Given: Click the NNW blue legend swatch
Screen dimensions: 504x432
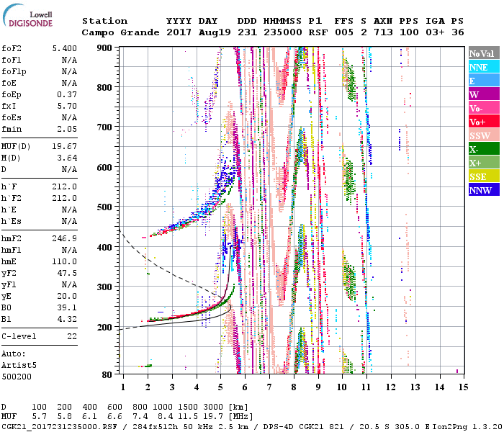Looking at the screenshot, I should pyautogui.click(x=484, y=190).
